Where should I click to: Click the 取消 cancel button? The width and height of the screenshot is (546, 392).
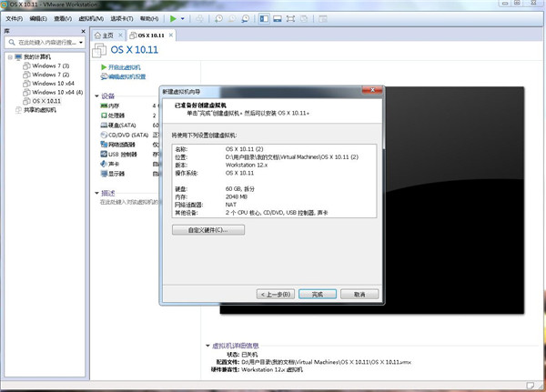[359, 294]
